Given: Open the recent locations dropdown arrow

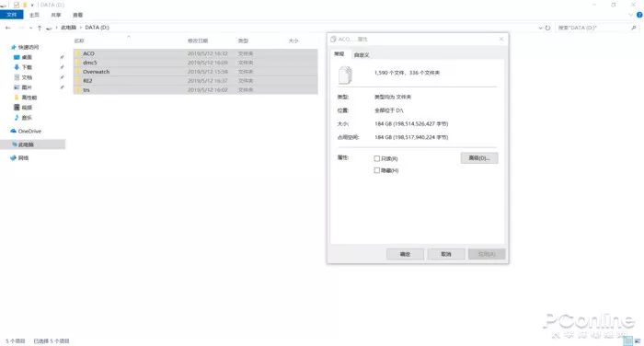Looking at the screenshot, I should pos(30,28).
